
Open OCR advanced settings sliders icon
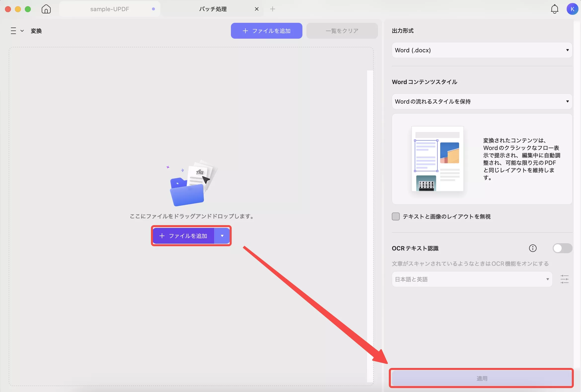point(564,279)
